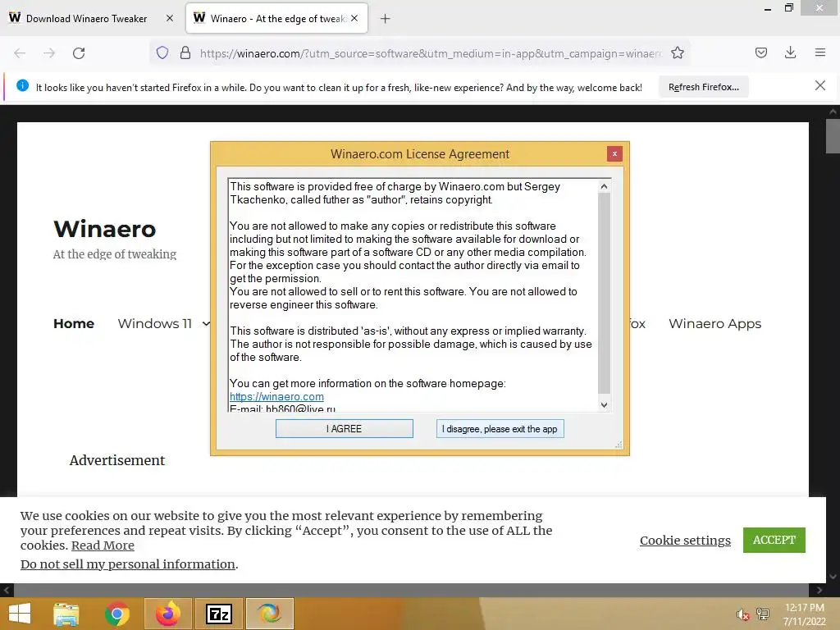Click the Cookie settings link
The height and width of the screenshot is (630, 840).
coord(685,540)
